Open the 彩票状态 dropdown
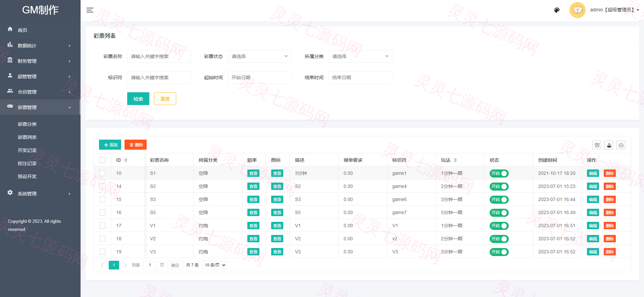The image size is (644, 297). [x=260, y=56]
